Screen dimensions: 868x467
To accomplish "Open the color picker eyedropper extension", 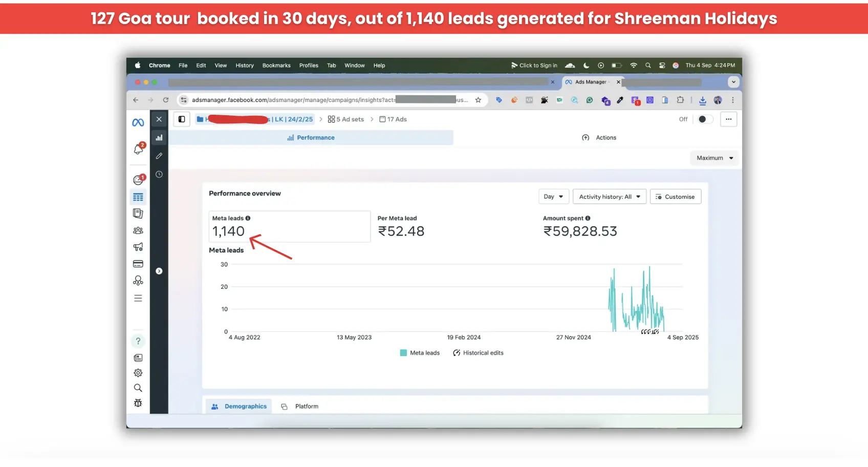I will (620, 100).
